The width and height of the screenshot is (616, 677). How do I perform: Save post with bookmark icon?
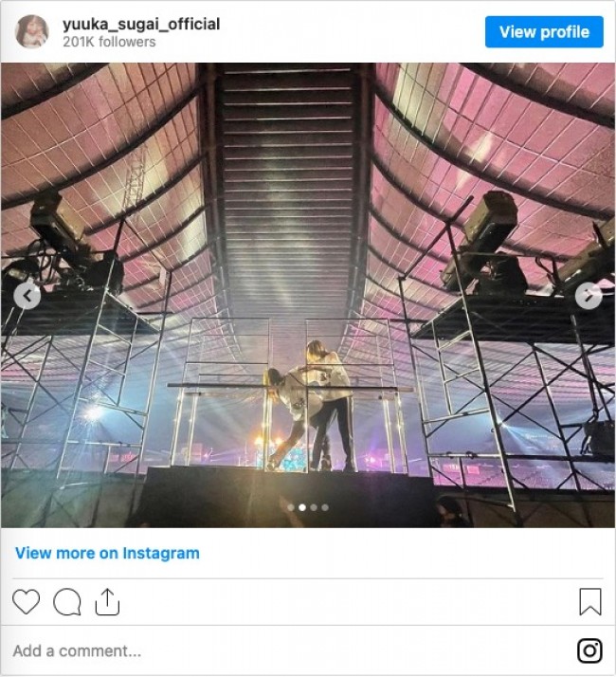[590, 601]
